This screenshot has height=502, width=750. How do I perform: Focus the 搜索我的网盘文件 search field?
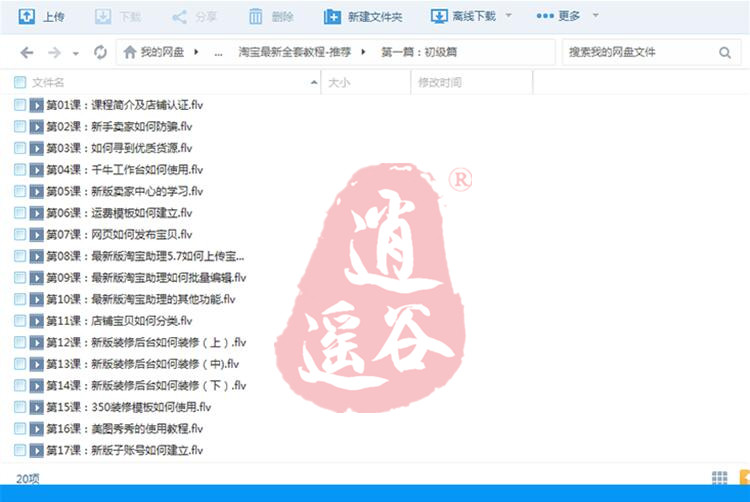(x=639, y=52)
